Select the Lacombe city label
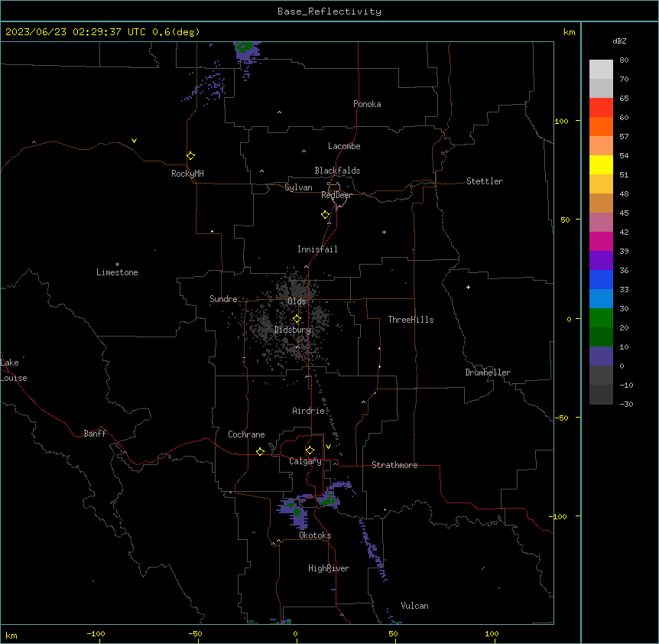This screenshot has width=659, height=644. 344,146
